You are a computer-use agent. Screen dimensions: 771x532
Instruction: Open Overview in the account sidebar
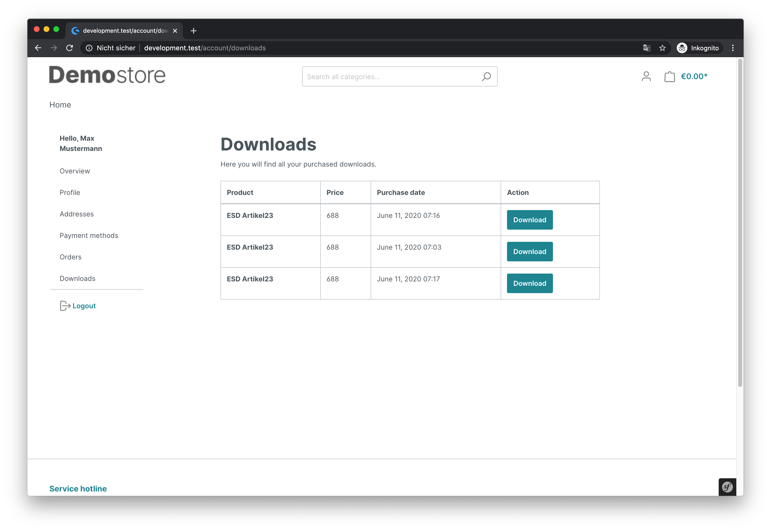click(75, 171)
